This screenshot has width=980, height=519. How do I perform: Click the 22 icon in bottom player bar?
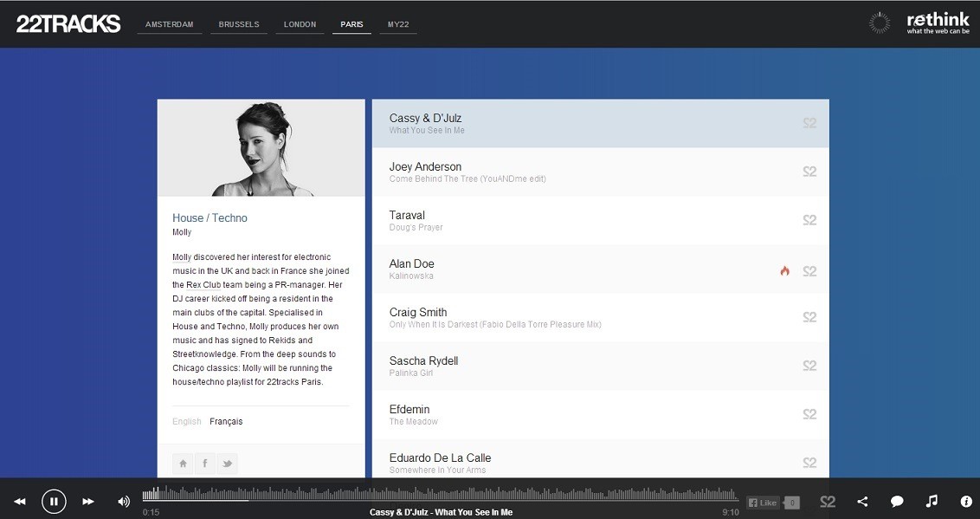pos(828,502)
